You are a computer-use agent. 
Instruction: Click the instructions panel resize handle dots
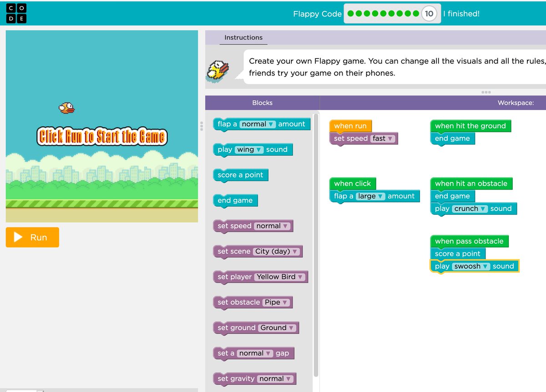[486, 92]
